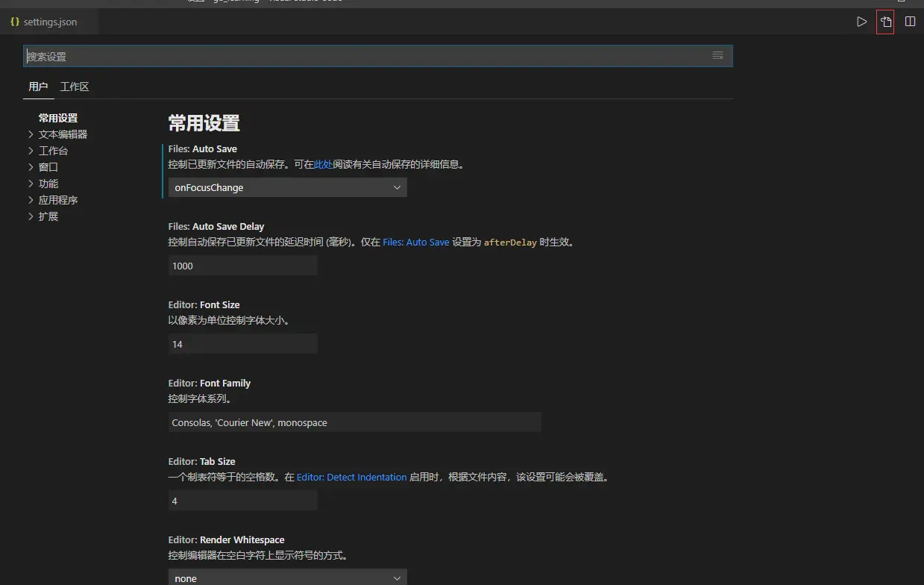Expand the 扩展 category in the sidebar
This screenshot has height=585, width=924.
coord(47,216)
